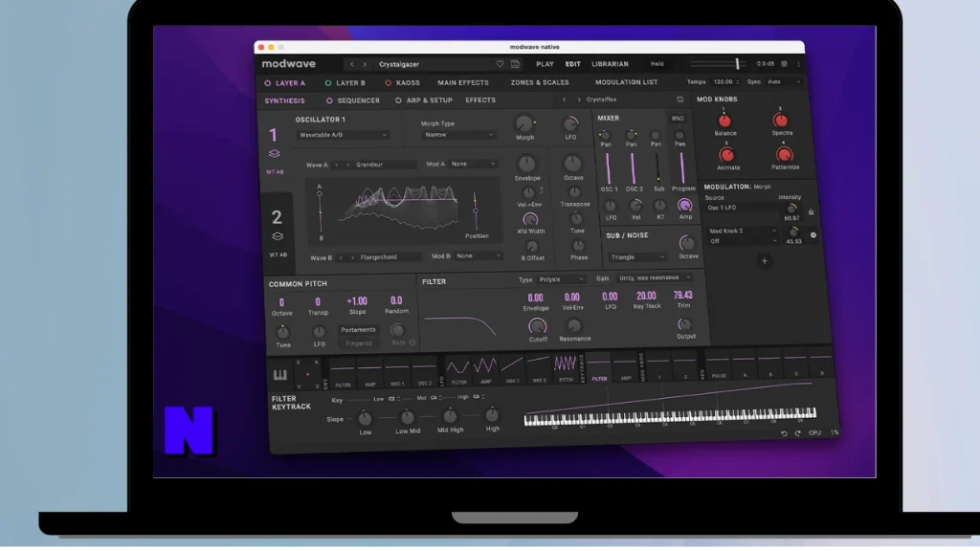The image size is (980, 551).
Task: Open the SEQ Pulse lane thumbnail
Action: pos(718,364)
